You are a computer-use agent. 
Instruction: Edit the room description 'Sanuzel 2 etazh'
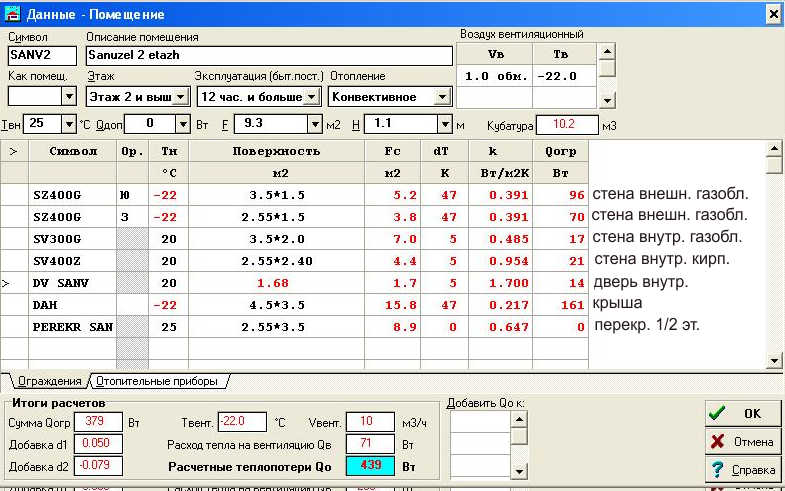(269, 55)
